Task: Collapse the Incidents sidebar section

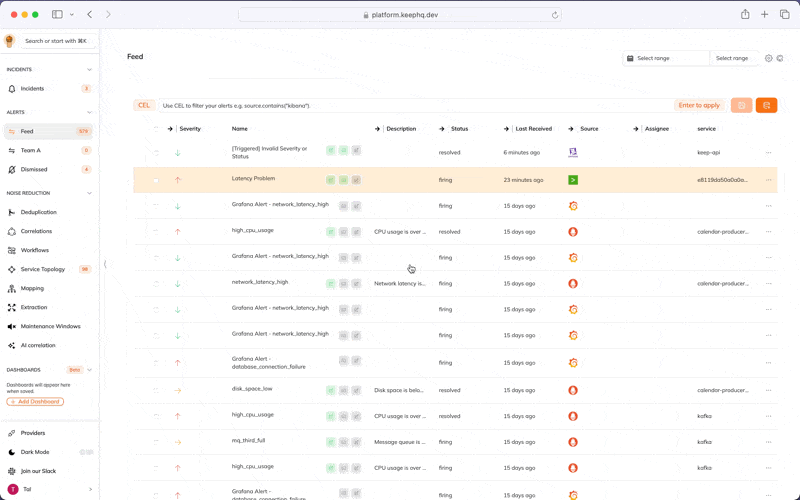Action: [89, 70]
